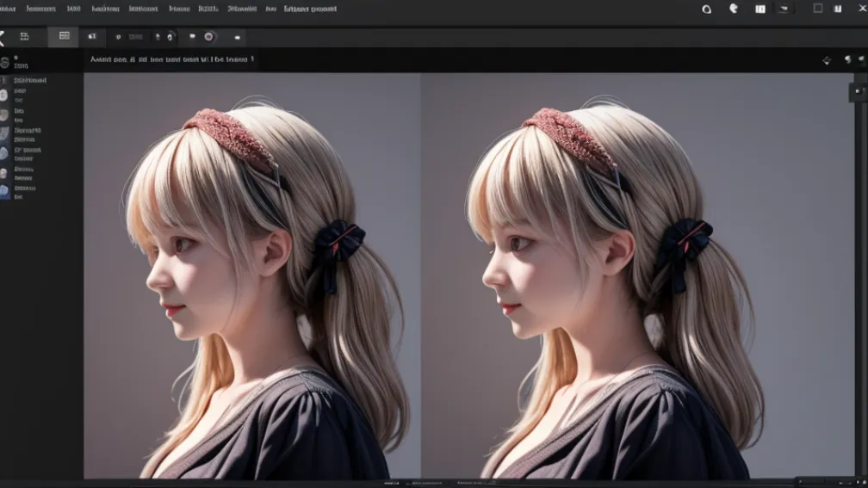Click the ring-shaped icon in the title bar
Screen dimensions: 868x488
coord(706,9)
